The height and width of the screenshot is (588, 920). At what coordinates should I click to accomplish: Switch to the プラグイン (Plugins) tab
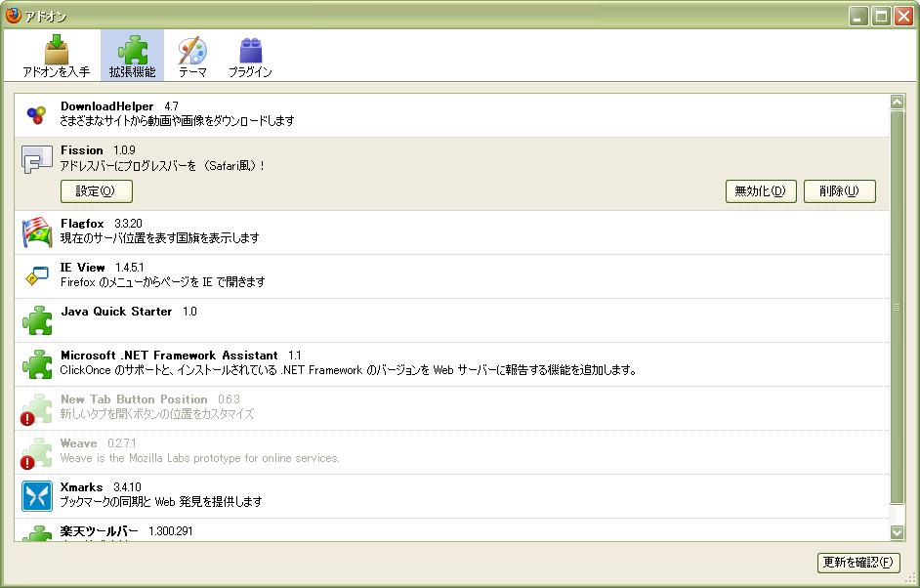tap(250, 57)
